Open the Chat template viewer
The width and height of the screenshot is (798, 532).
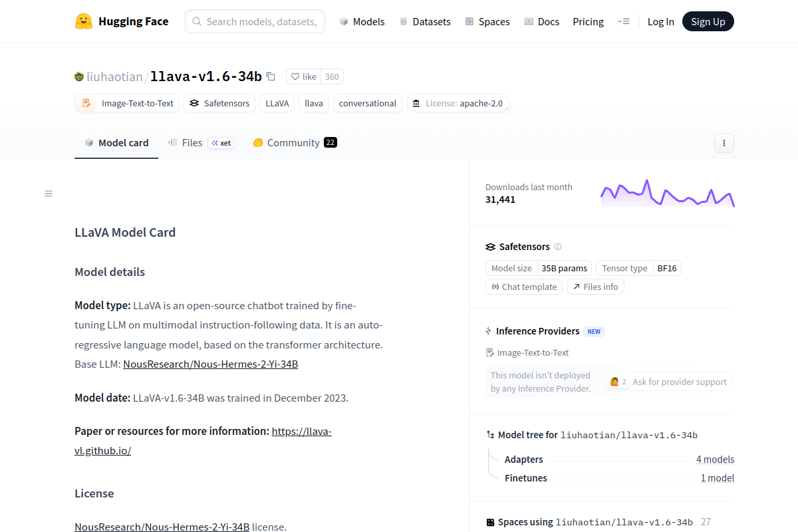point(524,287)
